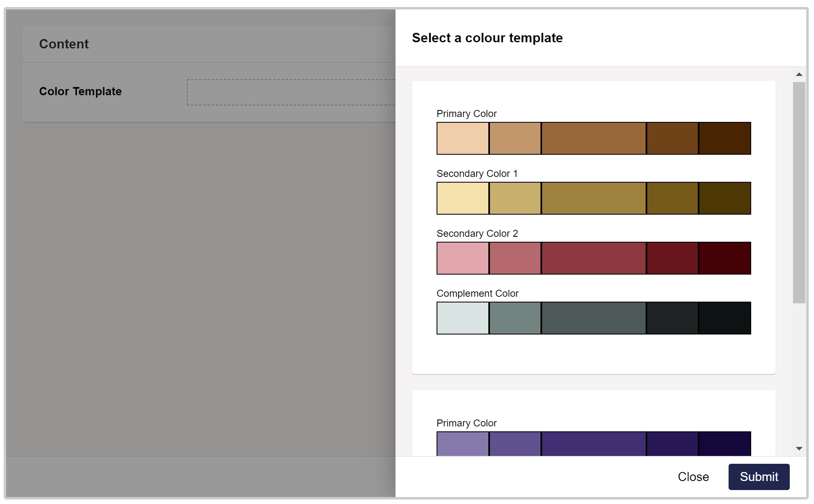814x504 pixels.
Task: Click the 'Primary Color' label in first template
Action: point(467,114)
